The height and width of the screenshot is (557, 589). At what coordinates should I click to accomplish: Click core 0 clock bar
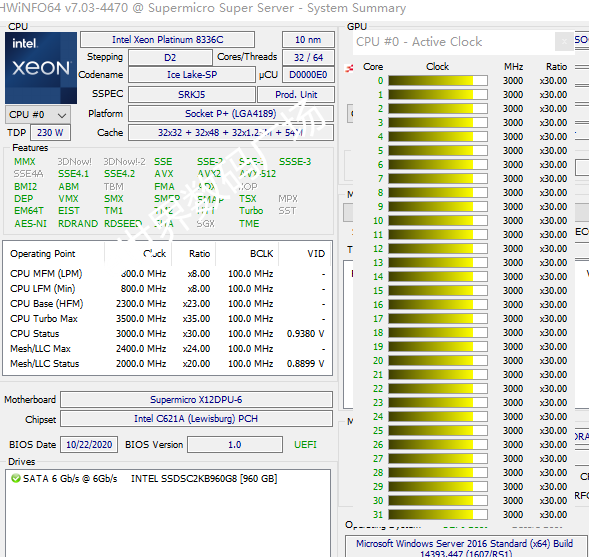click(438, 80)
